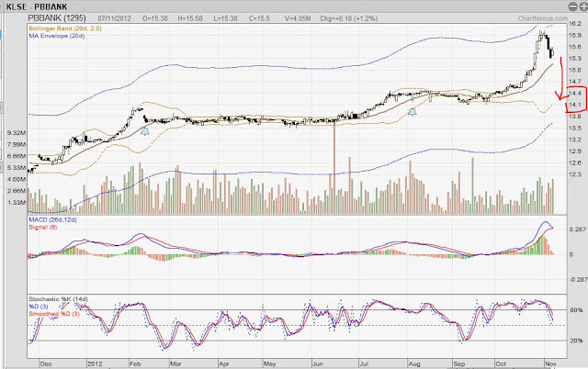Click the 15.6 price axis label
588x369 pixels.
pyautogui.click(x=575, y=47)
